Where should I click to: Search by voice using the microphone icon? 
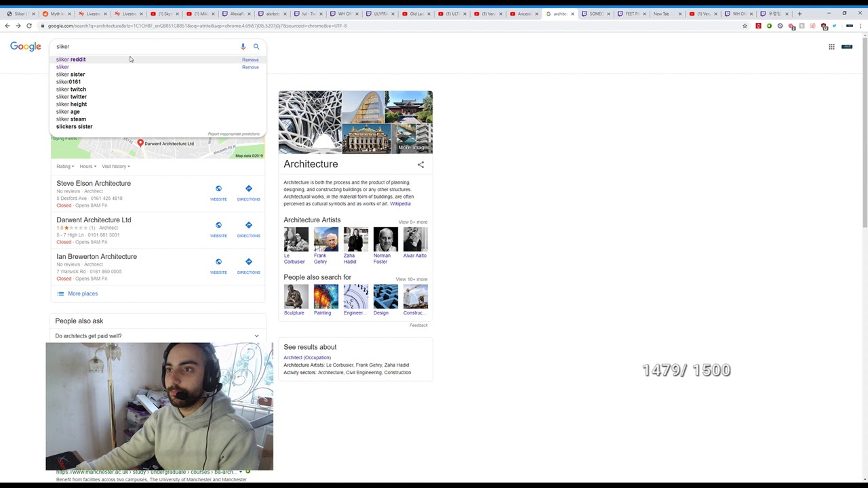(243, 47)
